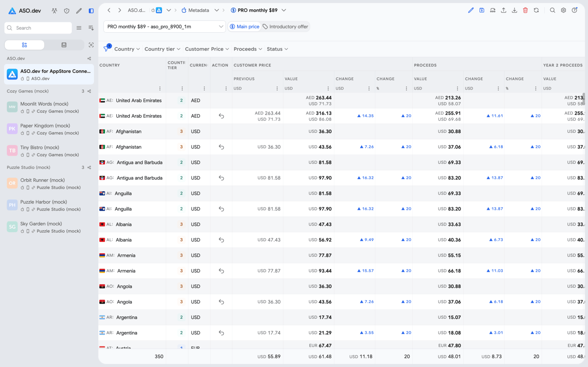The width and height of the screenshot is (588, 367).
Task: Click the shield icon in sidebar header
Action: click(x=67, y=11)
